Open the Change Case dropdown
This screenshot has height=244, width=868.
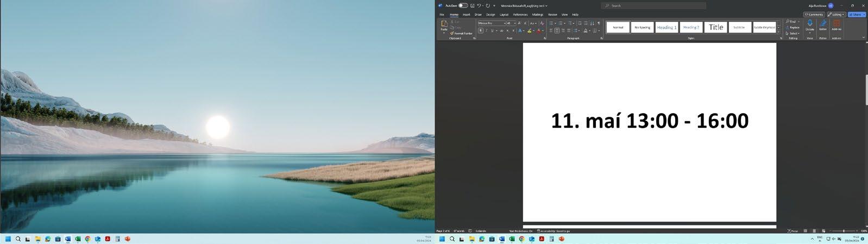point(533,23)
